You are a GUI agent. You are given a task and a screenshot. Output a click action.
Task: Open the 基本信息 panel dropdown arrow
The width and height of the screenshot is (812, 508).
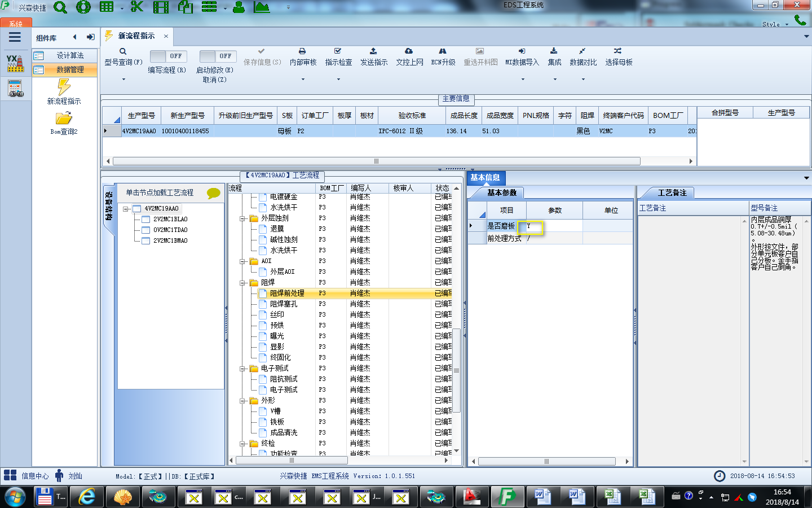point(806,178)
